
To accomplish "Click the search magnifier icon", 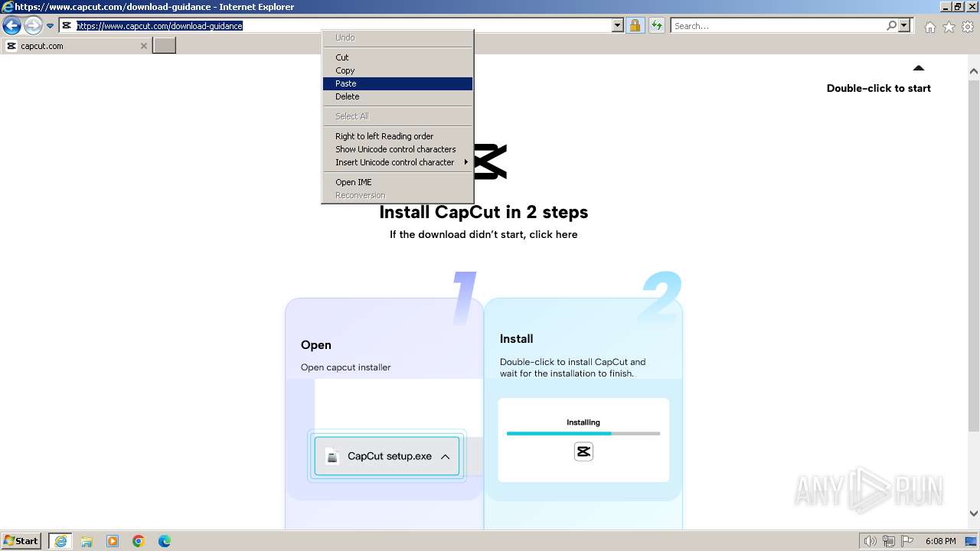I will [x=891, y=26].
